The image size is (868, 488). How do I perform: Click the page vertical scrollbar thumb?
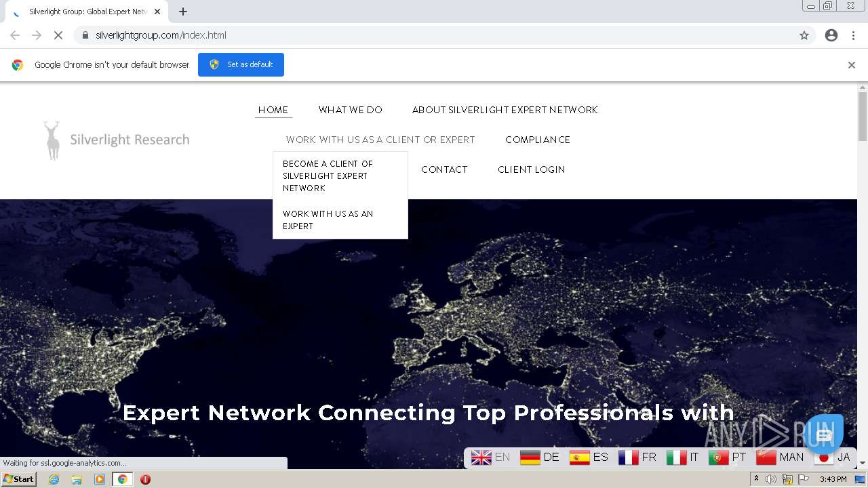coord(863,117)
